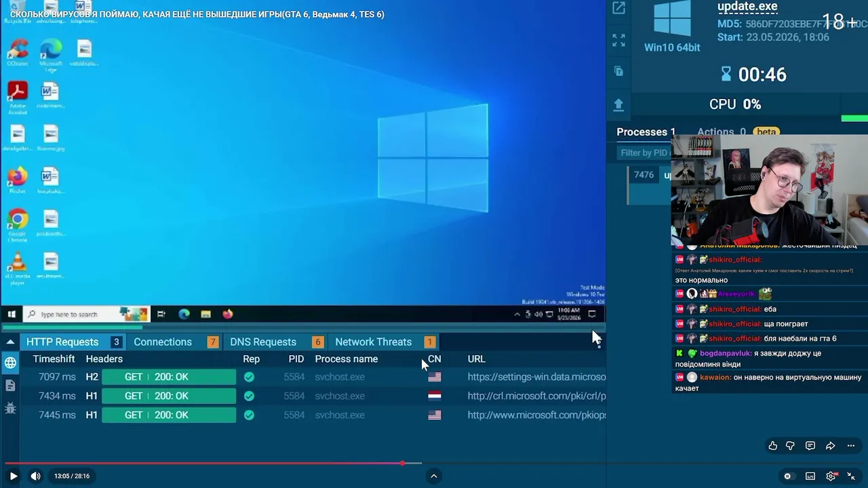
Task: Open Task View on the sandbox taskbar
Action: 161,314
